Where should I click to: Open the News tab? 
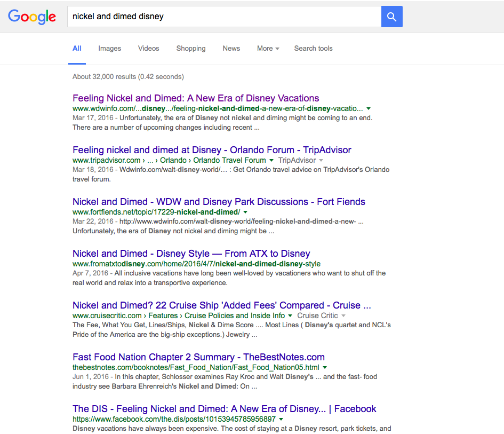pyautogui.click(x=231, y=48)
